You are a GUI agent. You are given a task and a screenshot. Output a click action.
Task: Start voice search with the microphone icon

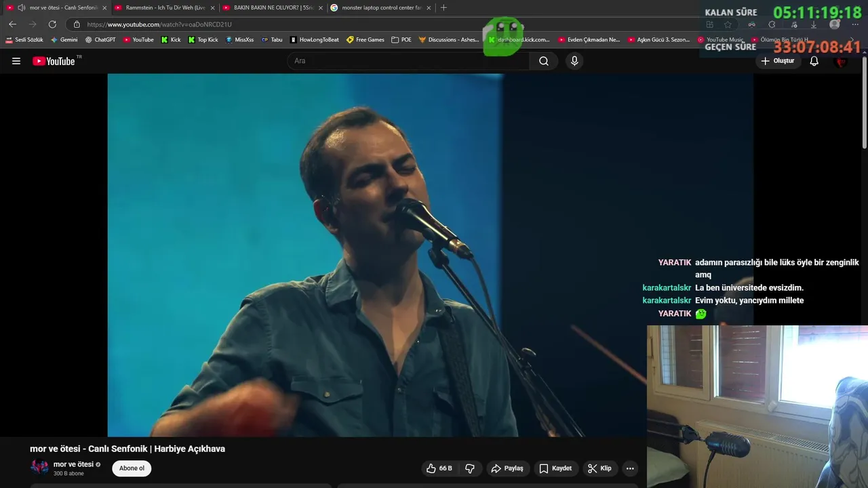tap(574, 61)
